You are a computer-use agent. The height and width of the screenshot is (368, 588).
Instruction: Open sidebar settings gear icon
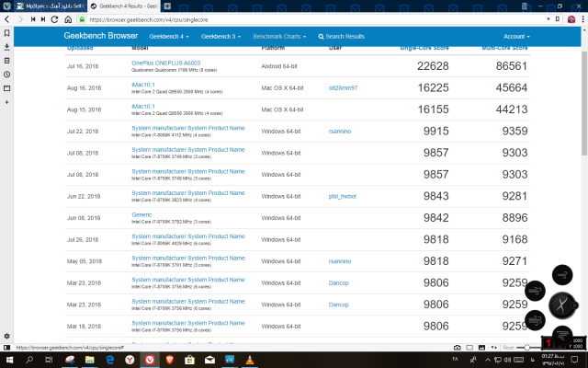(x=7, y=337)
